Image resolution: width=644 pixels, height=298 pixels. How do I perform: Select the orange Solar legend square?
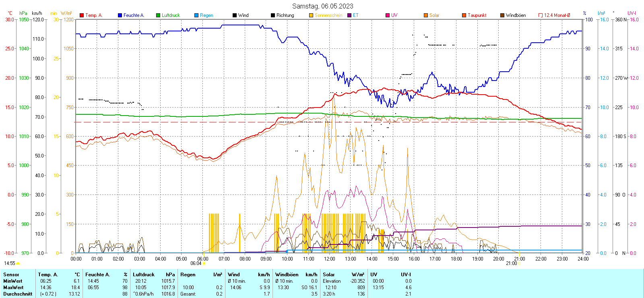pos(426,15)
